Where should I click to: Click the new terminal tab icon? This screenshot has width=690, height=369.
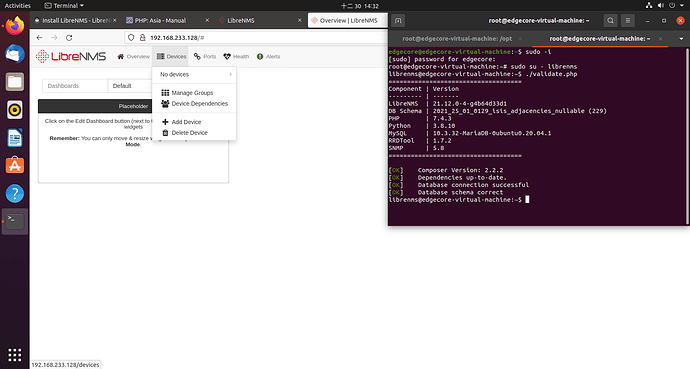click(x=398, y=21)
